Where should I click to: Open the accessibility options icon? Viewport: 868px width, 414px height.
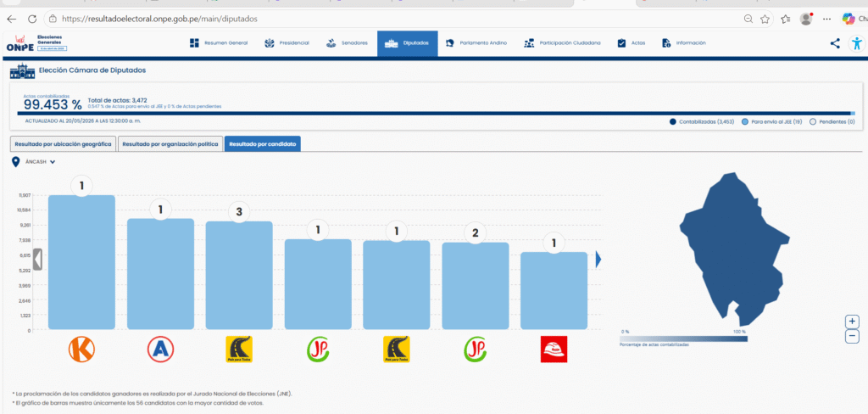857,43
